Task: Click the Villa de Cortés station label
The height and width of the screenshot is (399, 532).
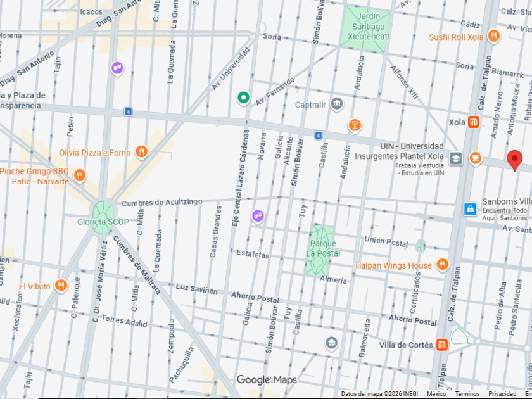Action: [x=406, y=345]
